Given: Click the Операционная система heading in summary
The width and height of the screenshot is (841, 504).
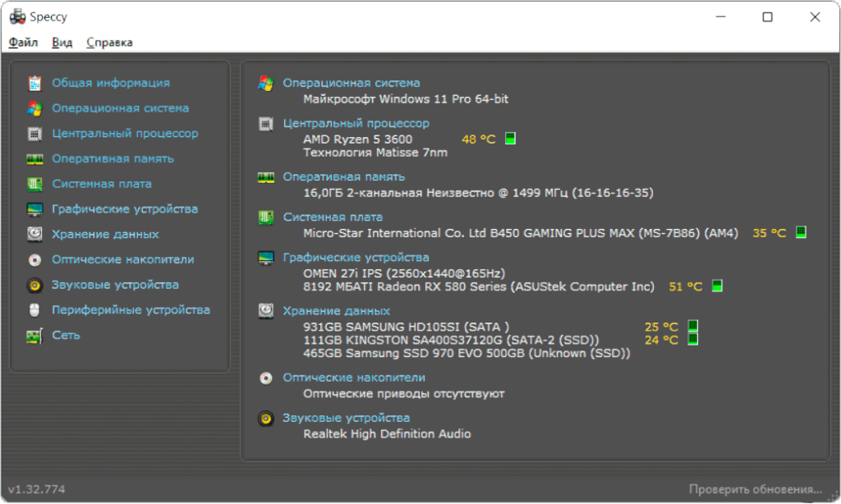Looking at the screenshot, I should click(351, 83).
